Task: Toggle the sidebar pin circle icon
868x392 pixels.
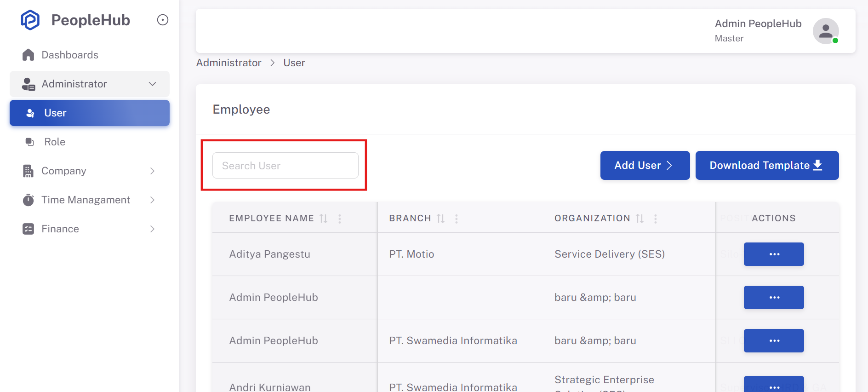Action: pos(163,20)
